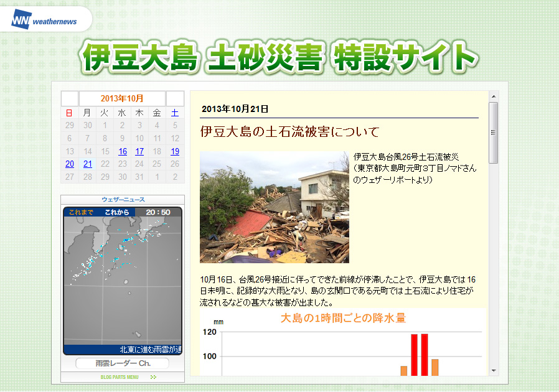Click the rain radar map image
The height and width of the screenshot is (392, 559).
123,281
